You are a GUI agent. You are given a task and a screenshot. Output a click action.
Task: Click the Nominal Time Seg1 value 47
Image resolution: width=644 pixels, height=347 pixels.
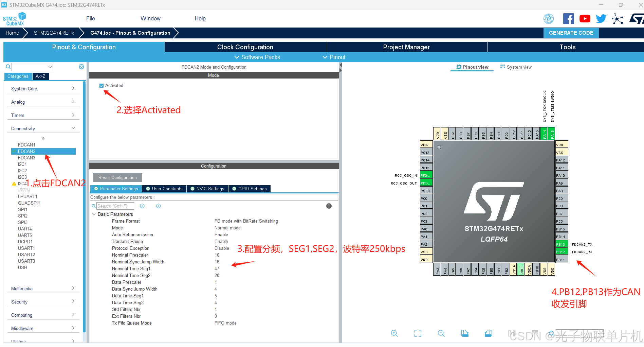click(x=217, y=268)
